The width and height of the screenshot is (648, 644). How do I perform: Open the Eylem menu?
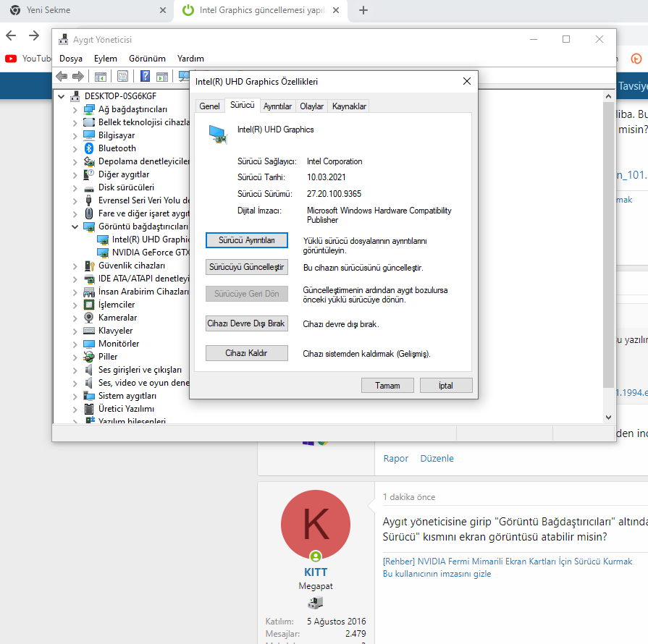106,59
